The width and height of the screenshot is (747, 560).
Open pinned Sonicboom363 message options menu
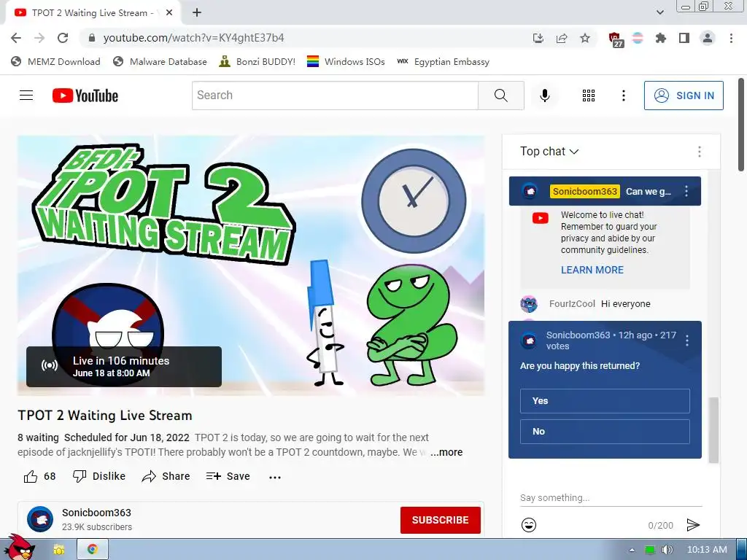click(x=686, y=191)
